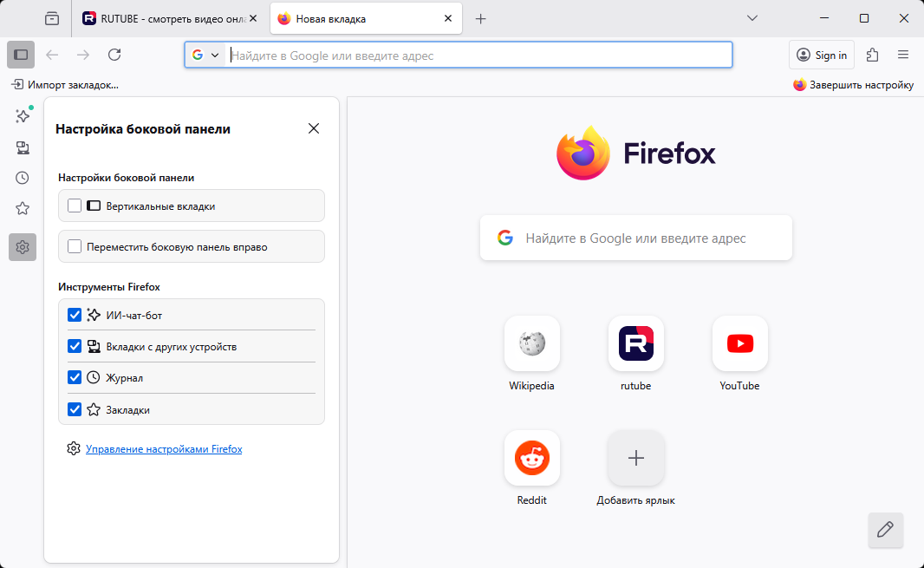Reload the current page

115,54
